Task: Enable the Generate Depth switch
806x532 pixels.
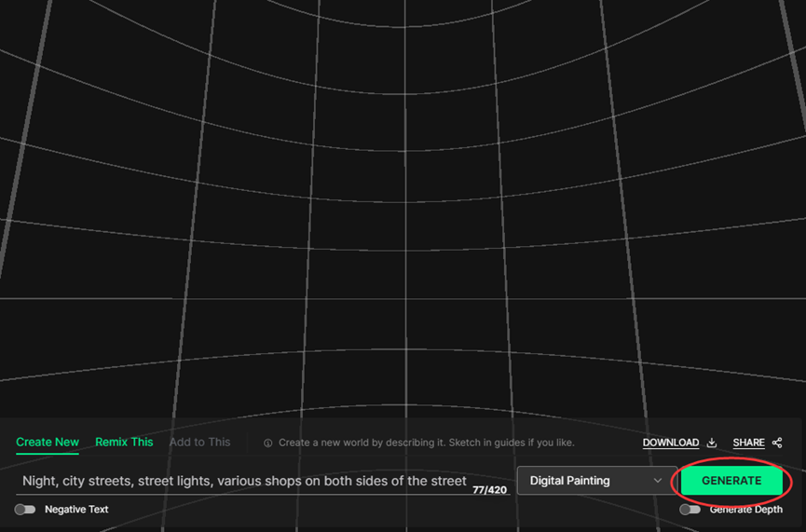Action: [690, 510]
